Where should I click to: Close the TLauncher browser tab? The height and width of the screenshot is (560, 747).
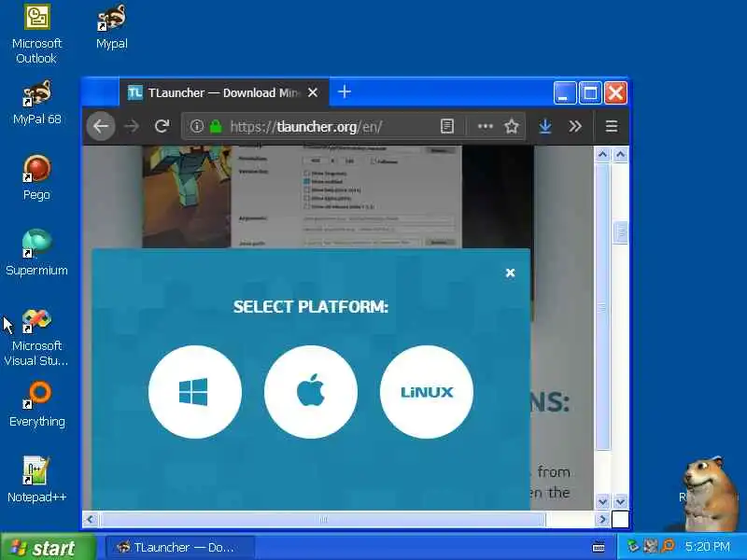click(x=313, y=92)
